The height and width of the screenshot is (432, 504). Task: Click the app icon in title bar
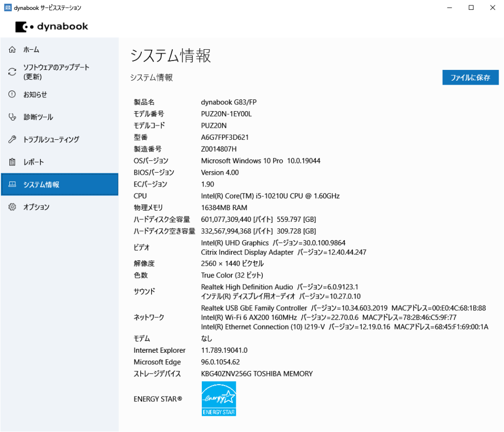tap(8, 7)
